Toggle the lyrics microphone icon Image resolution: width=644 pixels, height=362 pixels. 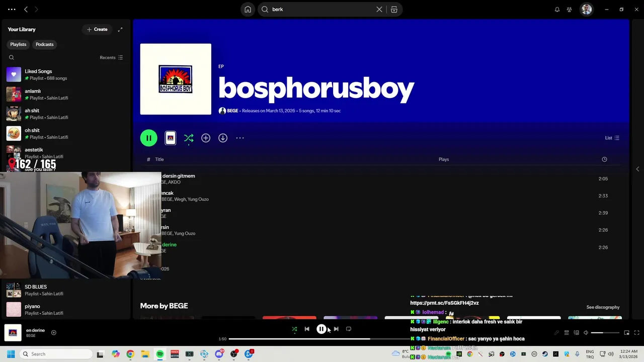click(556, 333)
